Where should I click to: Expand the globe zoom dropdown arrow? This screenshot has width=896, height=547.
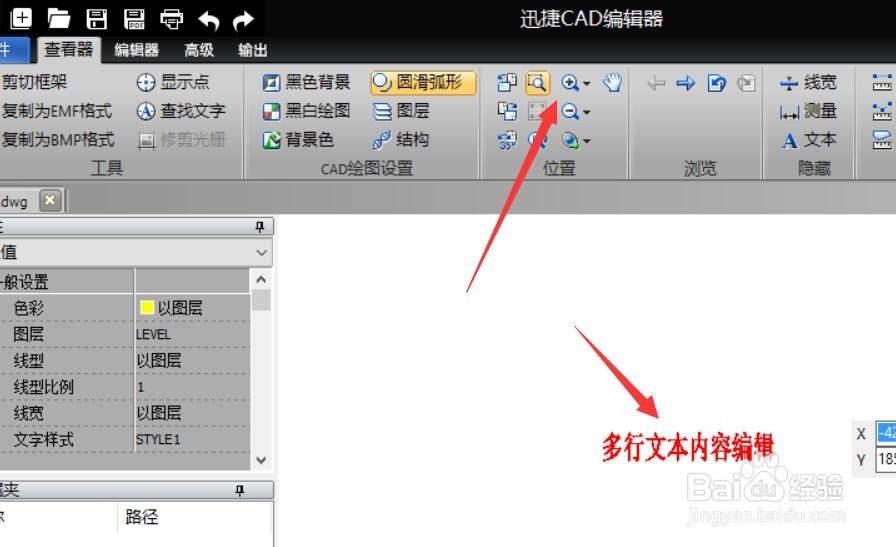pos(586,141)
